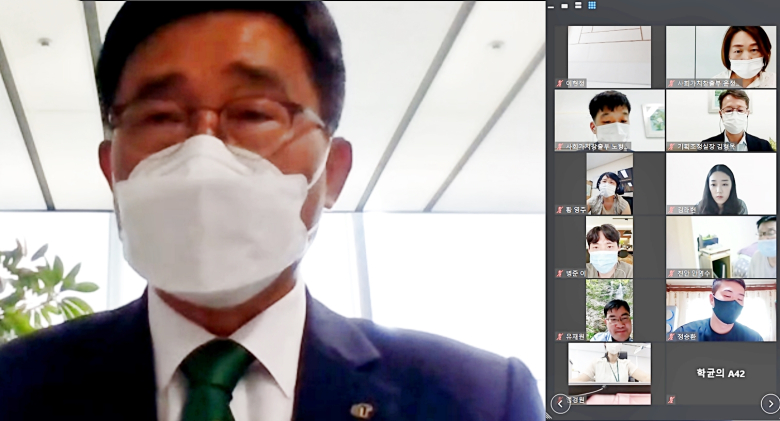This screenshot has width=780, height=421.
Task: Select the 학균의 A42 participant tile
Action: [721, 374]
